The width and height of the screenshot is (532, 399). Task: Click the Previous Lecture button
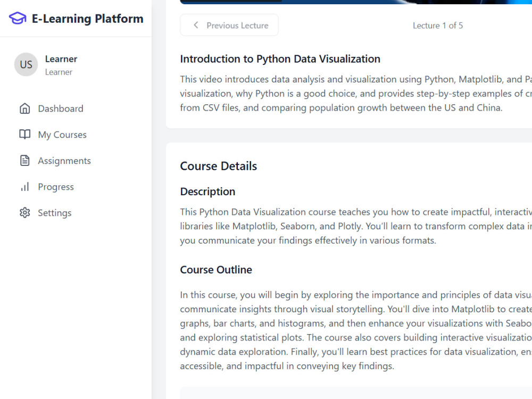tap(229, 25)
